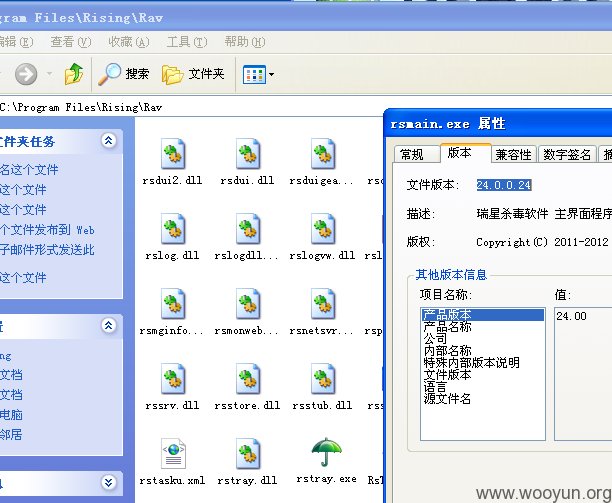Viewport: 612px width, 503px height.
Task: Click the 邻居 sidebar link
Action: [x=11, y=434]
